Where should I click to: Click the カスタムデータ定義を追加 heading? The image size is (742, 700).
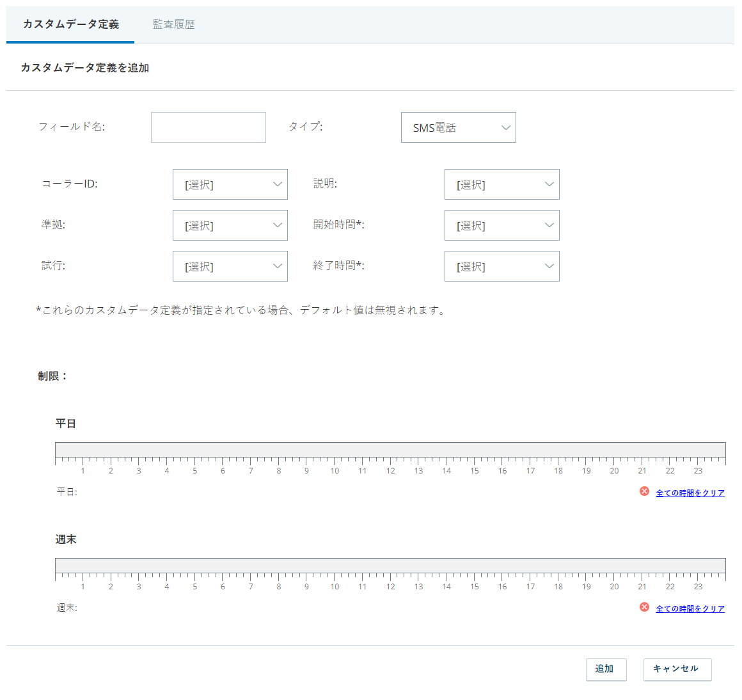pos(85,68)
